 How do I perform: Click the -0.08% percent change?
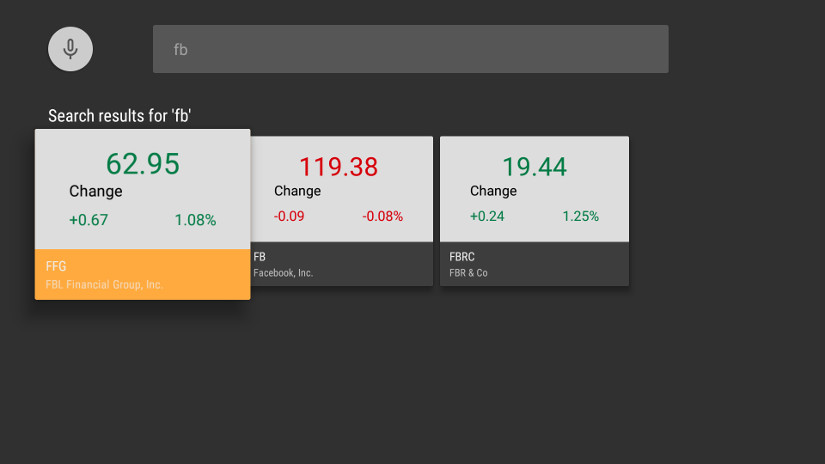point(382,216)
